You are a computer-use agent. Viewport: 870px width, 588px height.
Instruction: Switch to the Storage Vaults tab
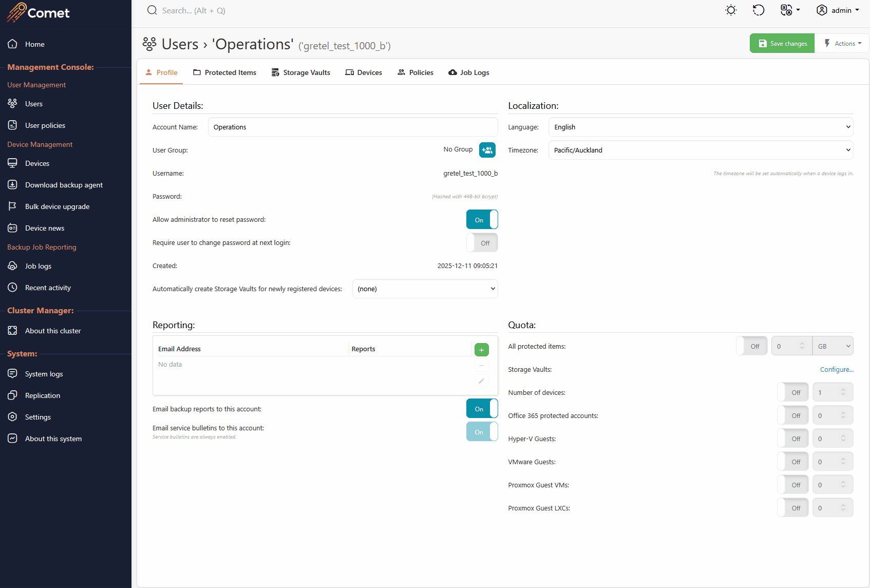[x=301, y=72]
